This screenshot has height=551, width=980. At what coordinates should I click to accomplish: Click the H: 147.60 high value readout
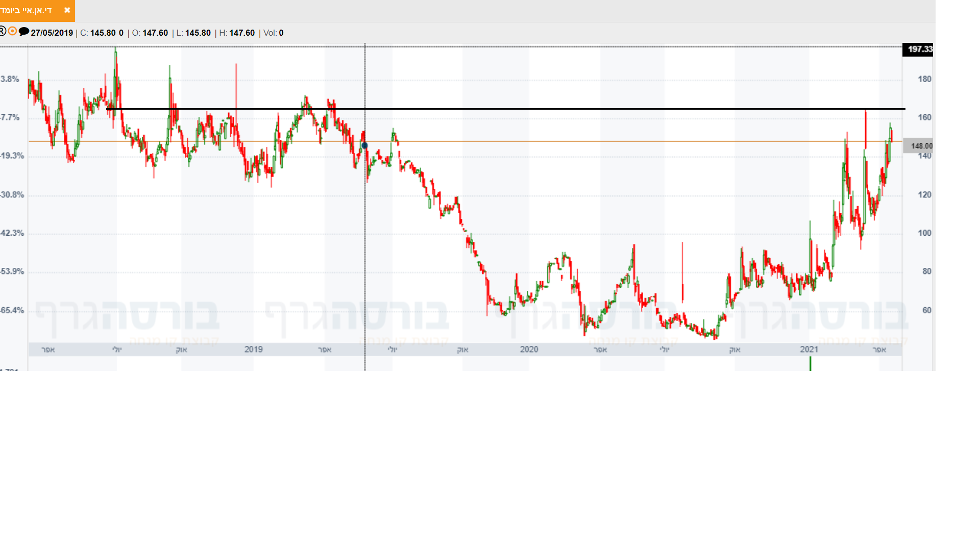click(237, 33)
